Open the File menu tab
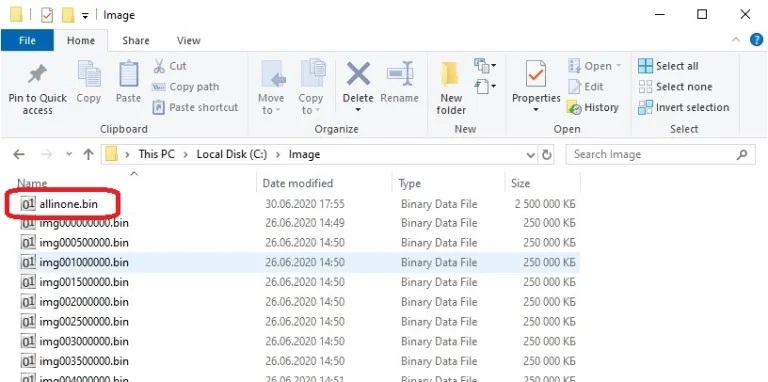768x382 pixels. 27,41
